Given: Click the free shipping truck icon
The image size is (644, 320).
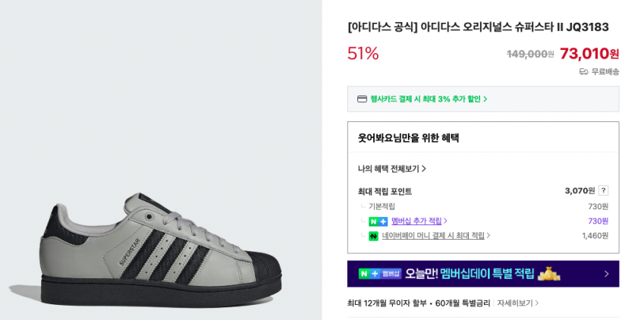Looking at the screenshot, I should [x=583, y=72].
